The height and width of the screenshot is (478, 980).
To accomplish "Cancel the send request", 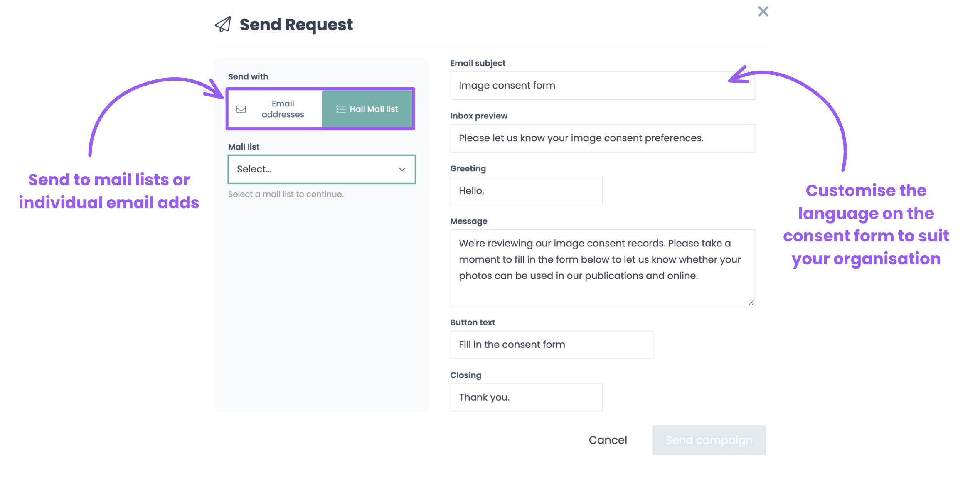I will click(608, 440).
